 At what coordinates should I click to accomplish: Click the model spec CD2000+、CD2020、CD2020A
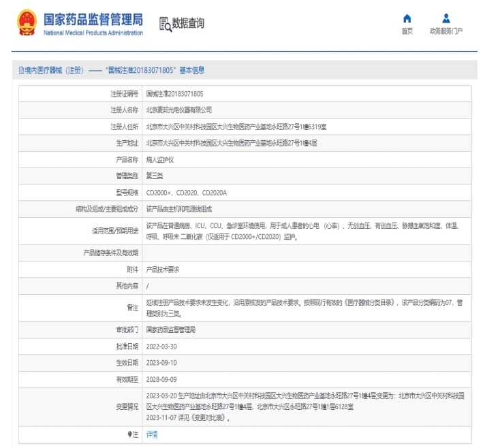pyautogui.click(x=186, y=193)
